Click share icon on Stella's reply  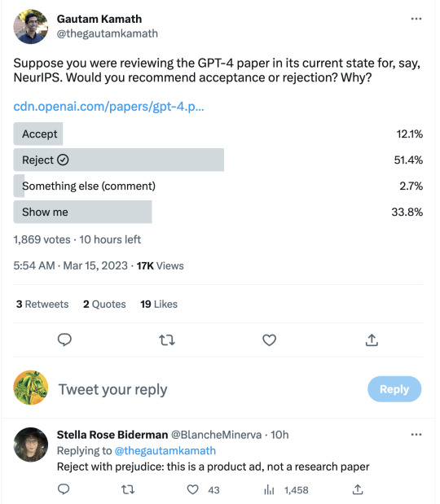click(x=358, y=489)
